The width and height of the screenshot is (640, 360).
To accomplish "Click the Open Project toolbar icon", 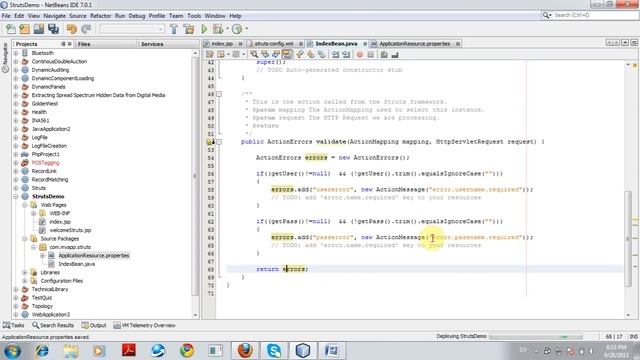I will pyautogui.click(x=39, y=29).
